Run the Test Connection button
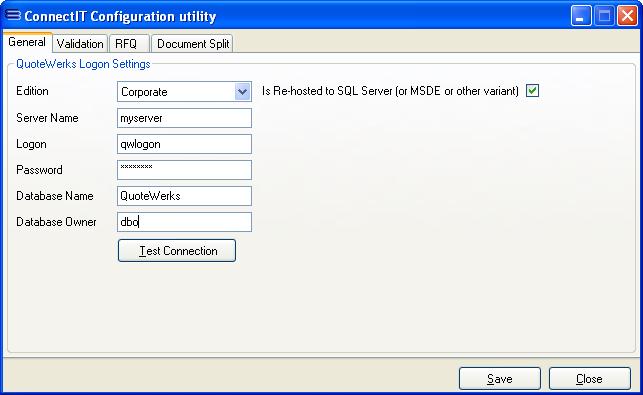The width and height of the screenshot is (643, 395). [177, 251]
